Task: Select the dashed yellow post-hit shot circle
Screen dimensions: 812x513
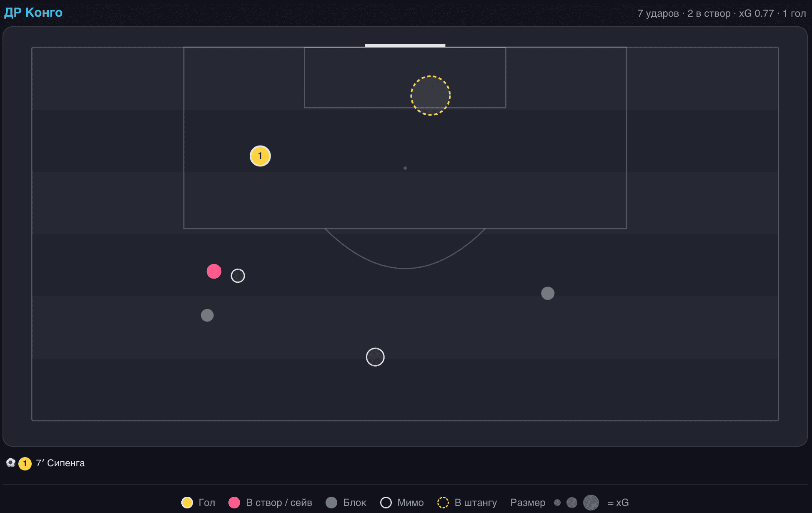Action: (431, 96)
